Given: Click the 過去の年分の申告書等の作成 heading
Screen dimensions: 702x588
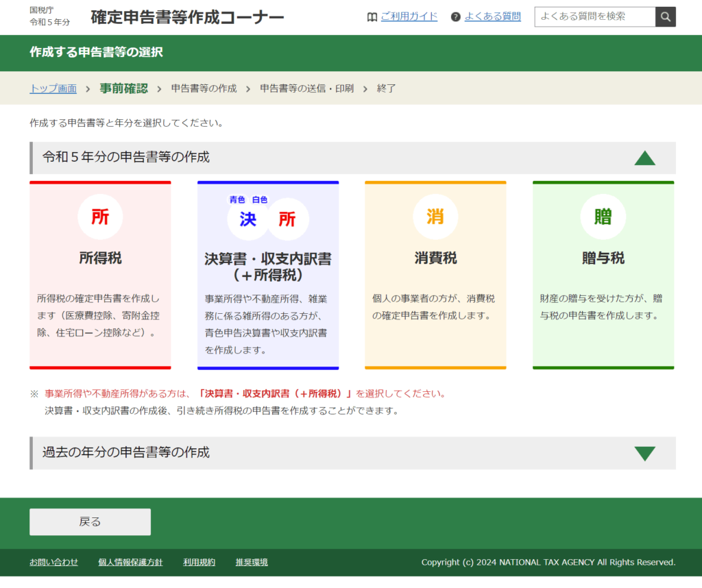Looking at the screenshot, I should click(x=126, y=452).
